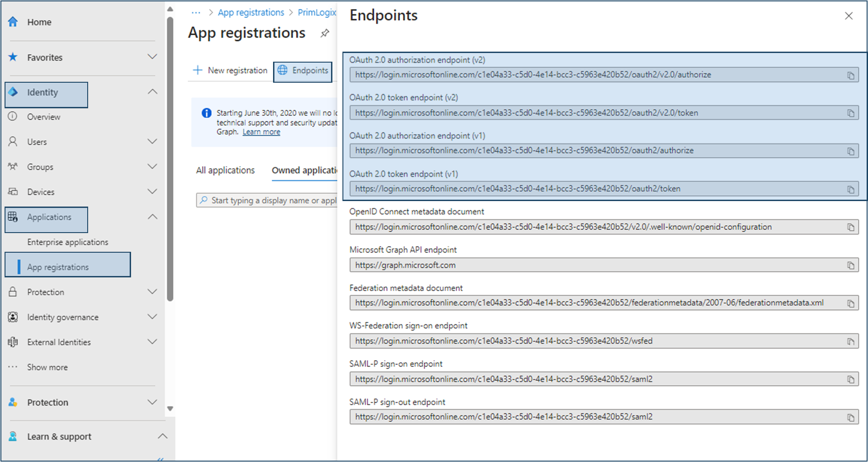Copy the OpenID Connect metadata document URL

tap(851, 228)
